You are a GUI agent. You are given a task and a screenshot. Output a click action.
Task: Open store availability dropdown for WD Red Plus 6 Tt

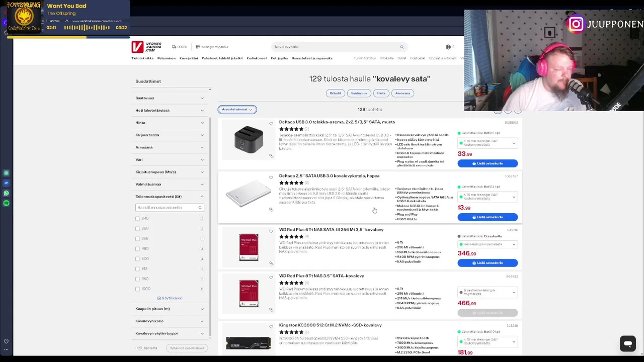487,244
